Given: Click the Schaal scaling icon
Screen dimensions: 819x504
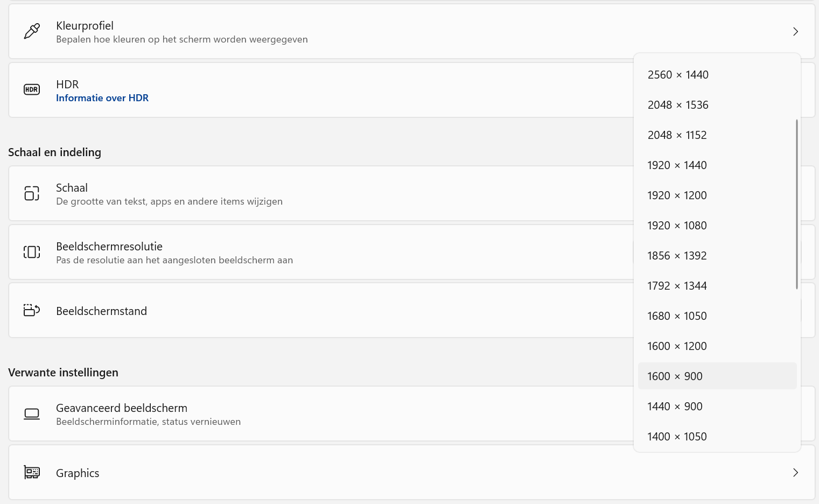Looking at the screenshot, I should click(x=32, y=193).
